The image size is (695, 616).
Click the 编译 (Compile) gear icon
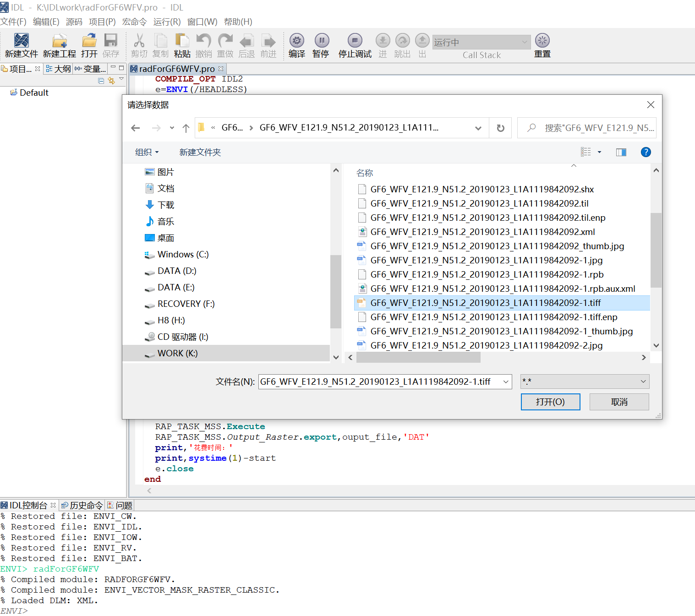tap(297, 40)
